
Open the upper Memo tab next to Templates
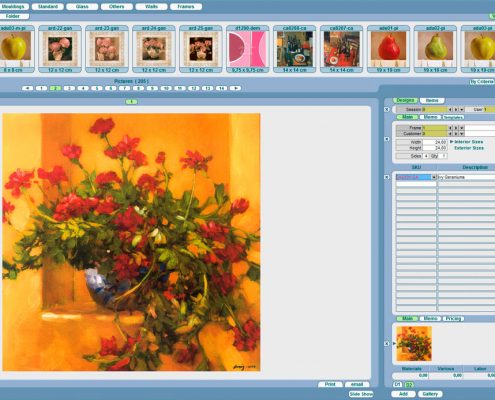431,117
